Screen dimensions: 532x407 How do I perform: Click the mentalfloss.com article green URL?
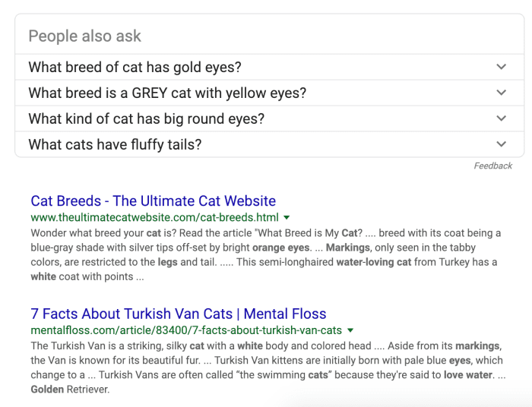pos(186,330)
